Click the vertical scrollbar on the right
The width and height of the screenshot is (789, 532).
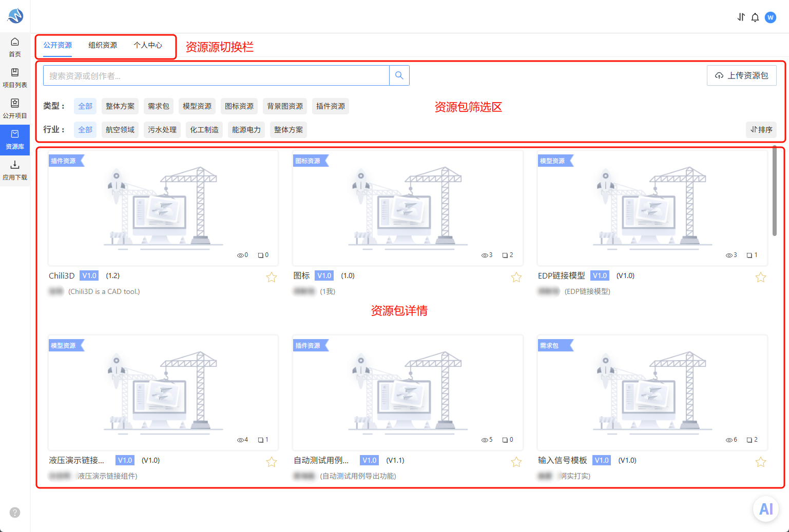tap(775, 191)
